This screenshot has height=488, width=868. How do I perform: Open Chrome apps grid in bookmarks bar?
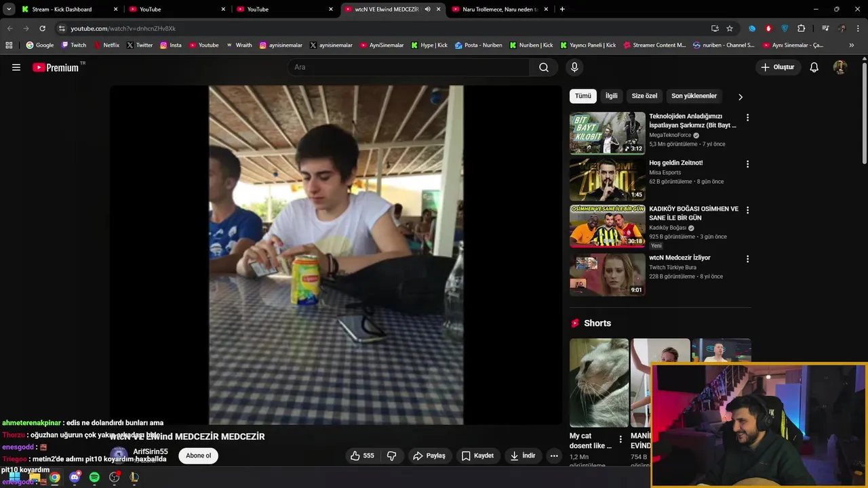click(9, 45)
